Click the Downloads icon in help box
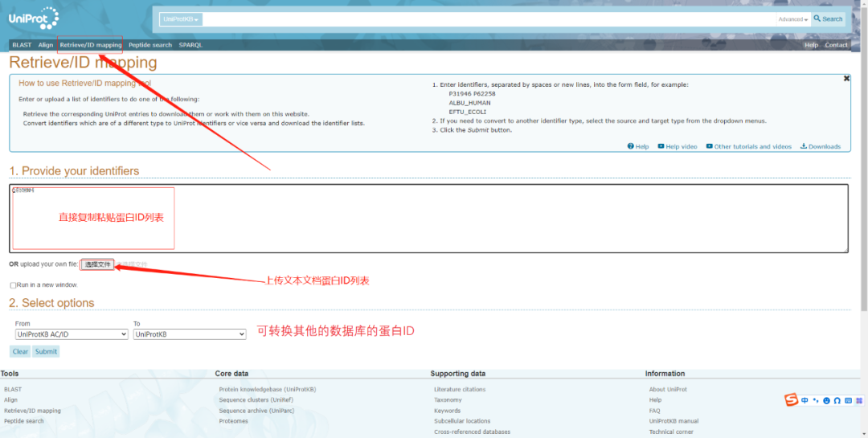 (804, 146)
